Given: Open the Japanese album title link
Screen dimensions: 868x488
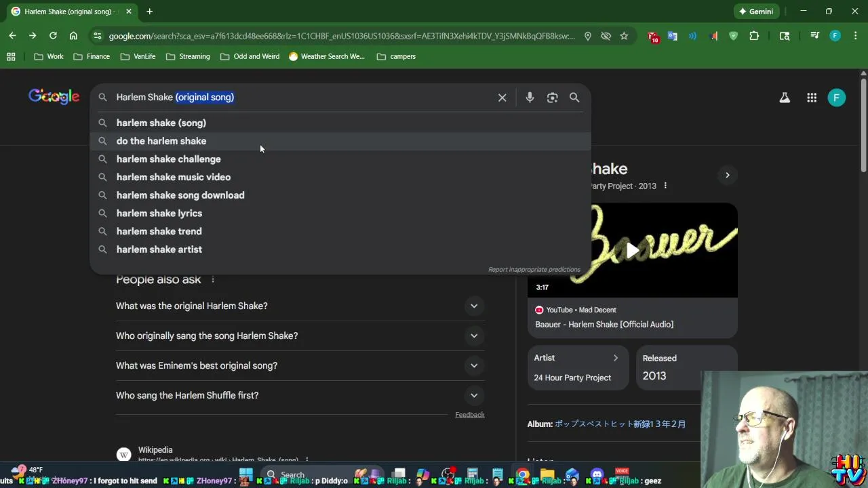Looking at the screenshot, I should pos(620,424).
